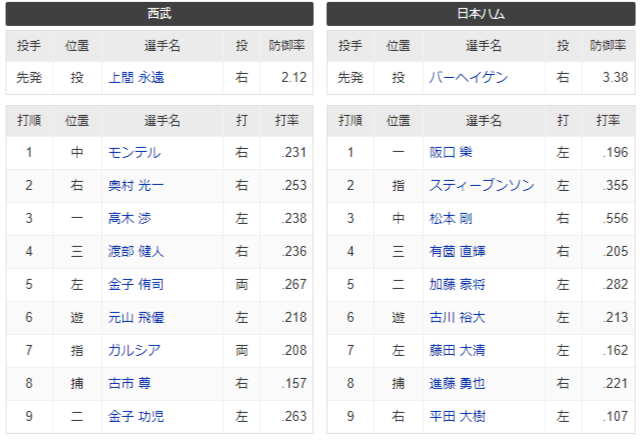
Task: Click the ガルシア designated hitter link
Action: 134,350
